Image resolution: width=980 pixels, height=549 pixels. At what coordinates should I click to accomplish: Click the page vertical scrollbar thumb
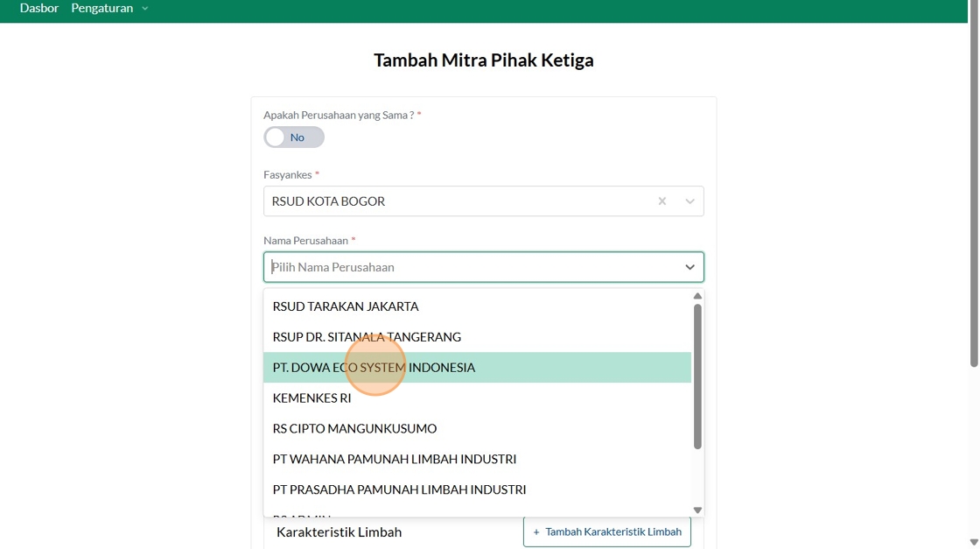[974, 184]
